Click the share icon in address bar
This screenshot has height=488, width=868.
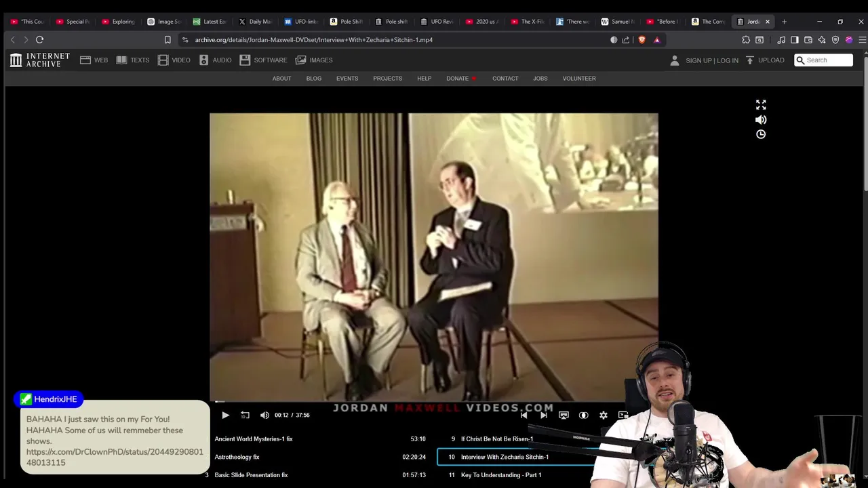(x=626, y=40)
